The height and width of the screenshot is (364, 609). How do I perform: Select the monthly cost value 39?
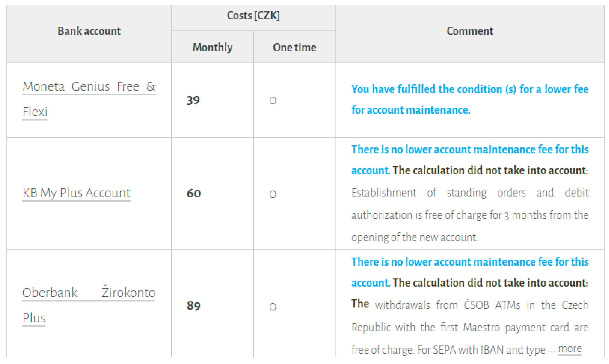click(x=193, y=100)
